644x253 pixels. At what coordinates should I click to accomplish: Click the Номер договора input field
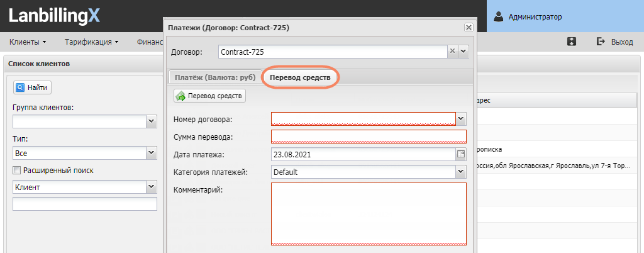364,119
